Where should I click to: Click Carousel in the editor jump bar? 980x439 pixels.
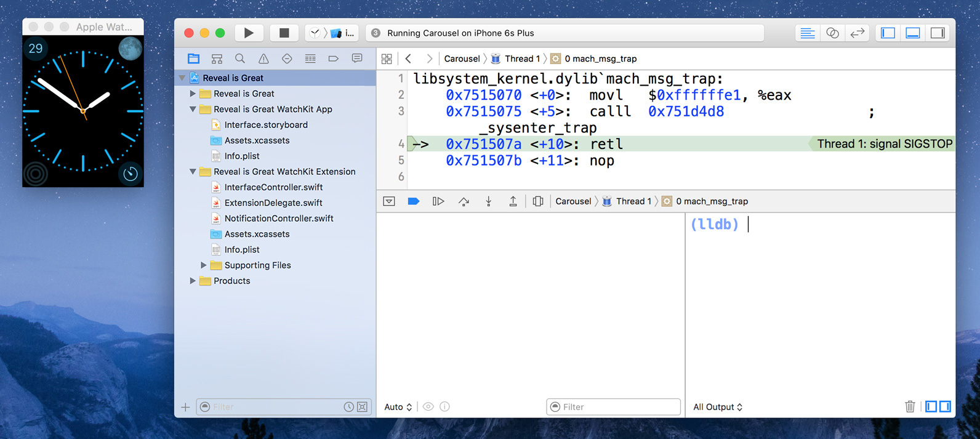[x=462, y=59]
